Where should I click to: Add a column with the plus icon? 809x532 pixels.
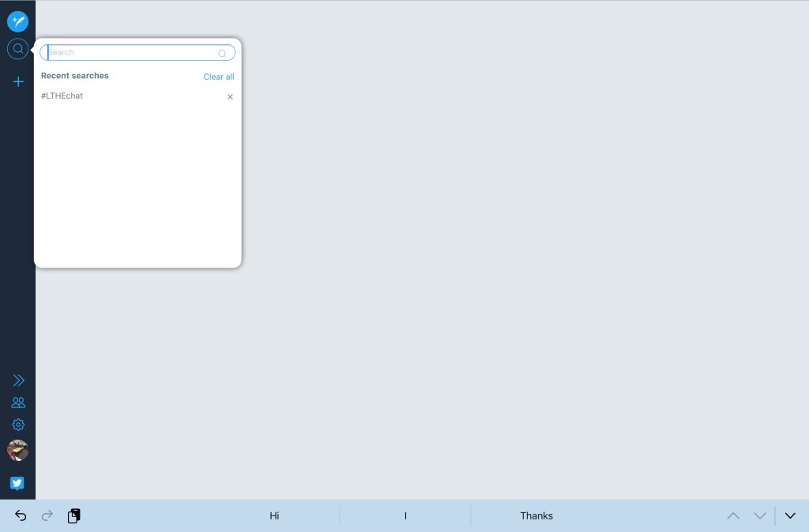(18, 81)
